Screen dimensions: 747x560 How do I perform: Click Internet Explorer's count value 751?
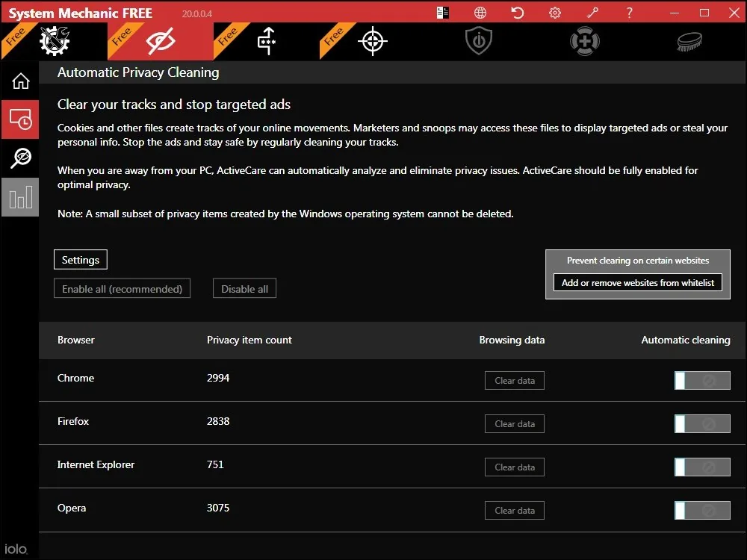pos(215,464)
